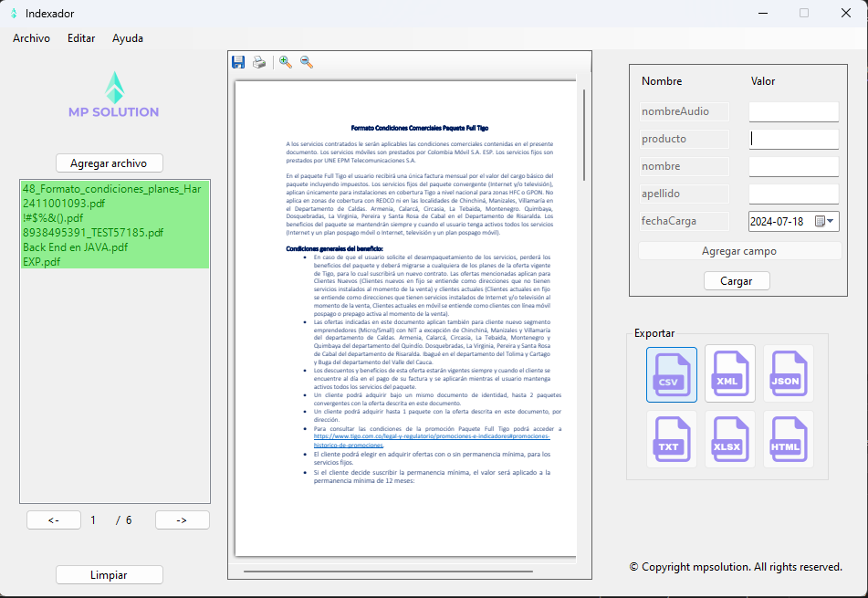The image size is (868, 598).
Task: Pick the XLSX export icon
Action: coord(730,438)
